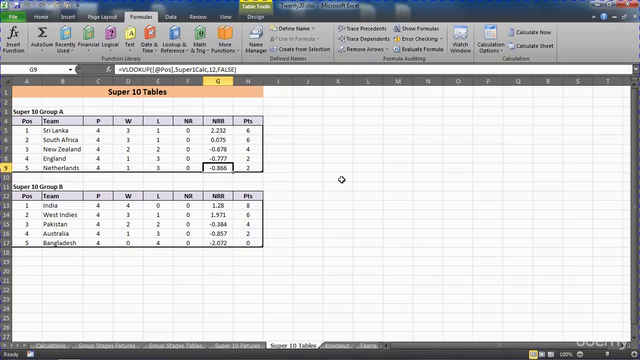Open More Functions menu

pos(225,39)
